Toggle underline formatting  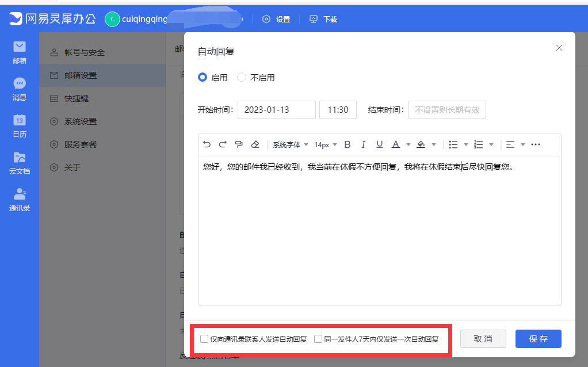coord(380,144)
